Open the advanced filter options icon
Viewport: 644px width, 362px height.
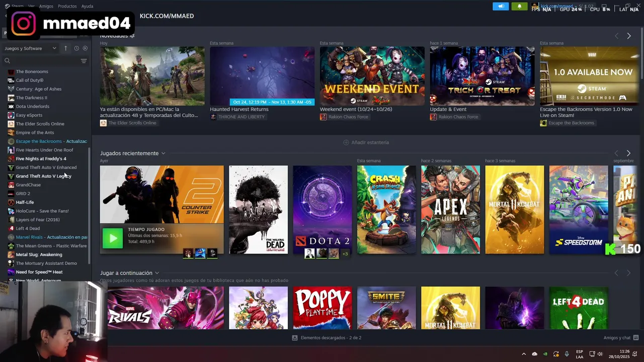point(84,61)
